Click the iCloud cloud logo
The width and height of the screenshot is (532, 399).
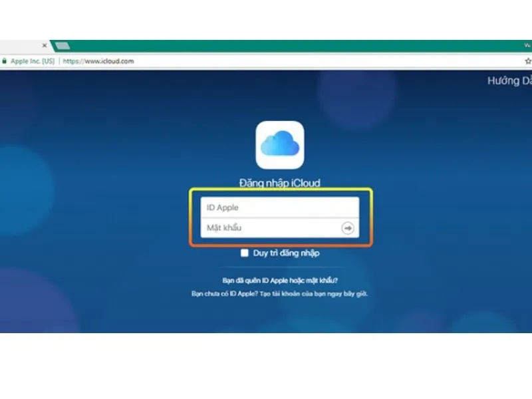(x=280, y=145)
